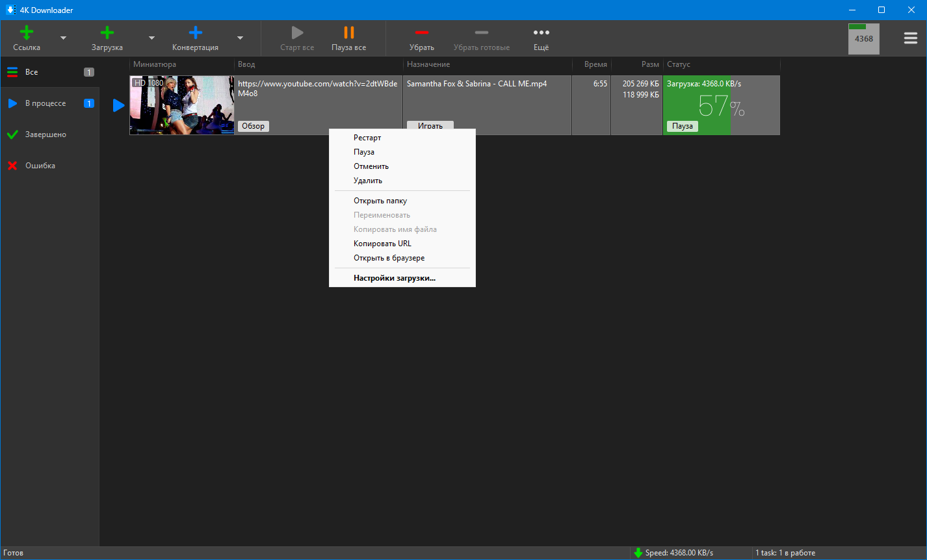The width and height of the screenshot is (927, 560).
Task: Click the blue plus Конвертация icon
Action: [x=195, y=33]
